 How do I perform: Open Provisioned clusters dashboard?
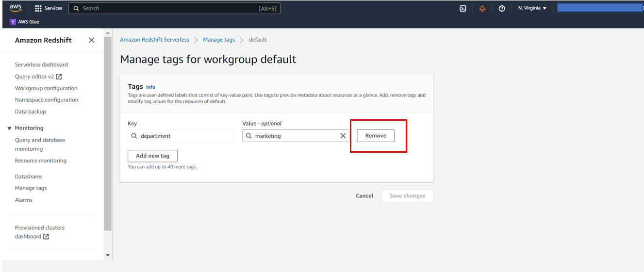point(39,232)
